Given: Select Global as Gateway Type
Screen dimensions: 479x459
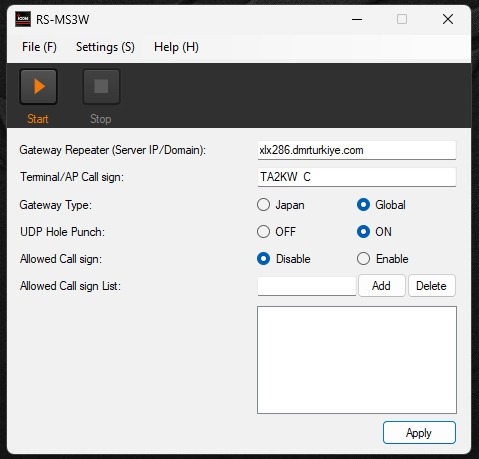Looking at the screenshot, I should coord(363,205).
